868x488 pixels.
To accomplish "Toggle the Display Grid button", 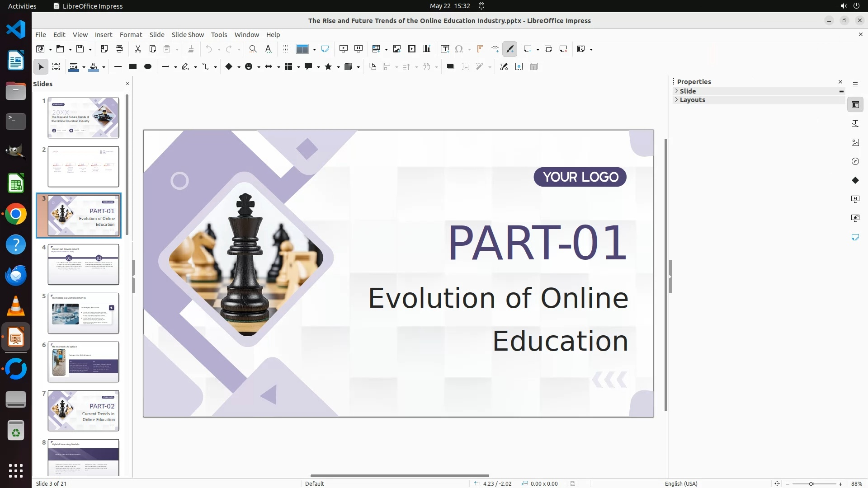I will click(x=286, y=49).
